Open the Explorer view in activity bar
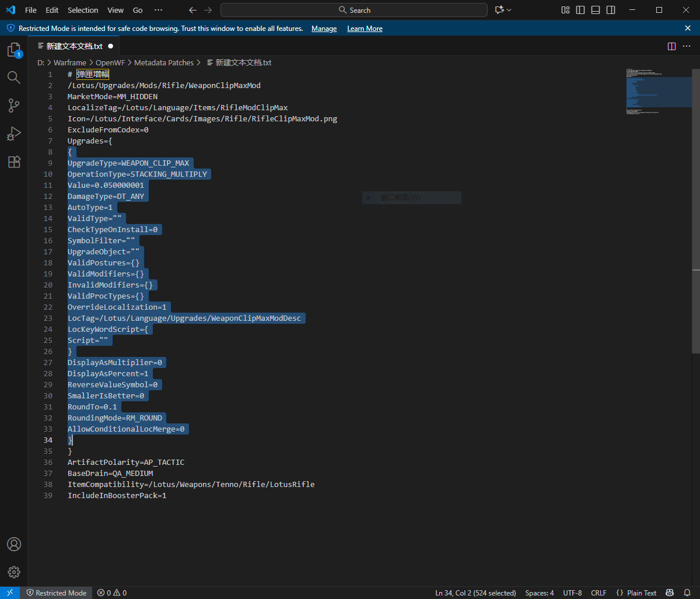Image resolution: width=700 pixels, height=599 pixels. (x=13, y=50)
